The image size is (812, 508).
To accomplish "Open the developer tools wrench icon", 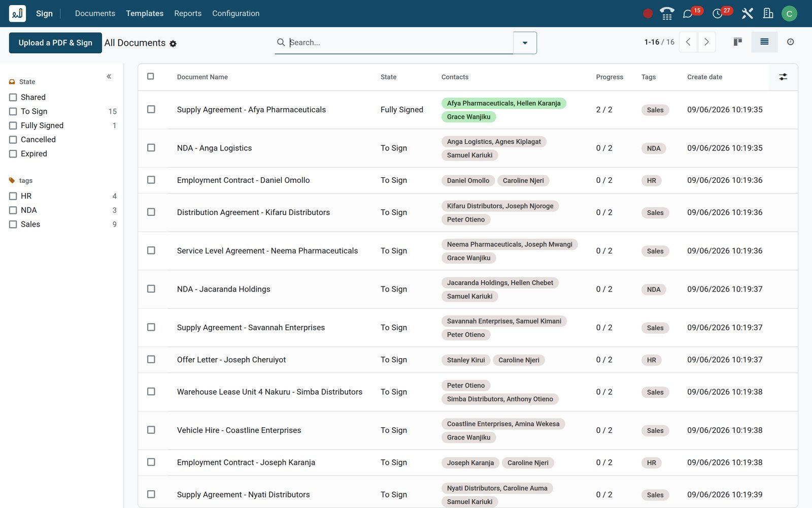I will tap(747, 14).
